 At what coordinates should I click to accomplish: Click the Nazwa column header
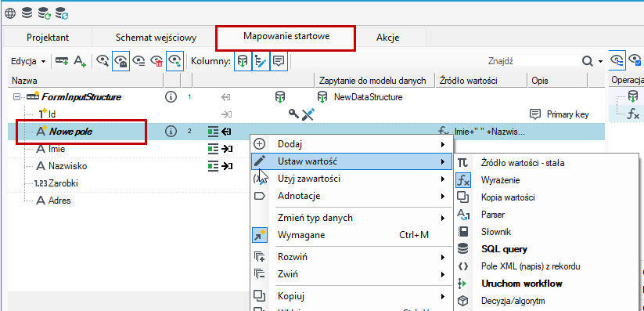[86, 81]
